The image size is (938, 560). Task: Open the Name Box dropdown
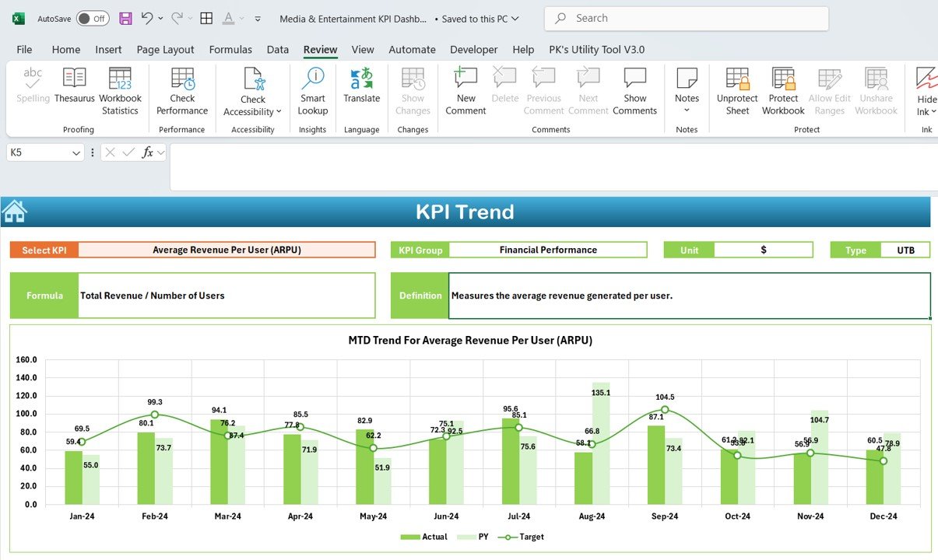tap(76, 153)
